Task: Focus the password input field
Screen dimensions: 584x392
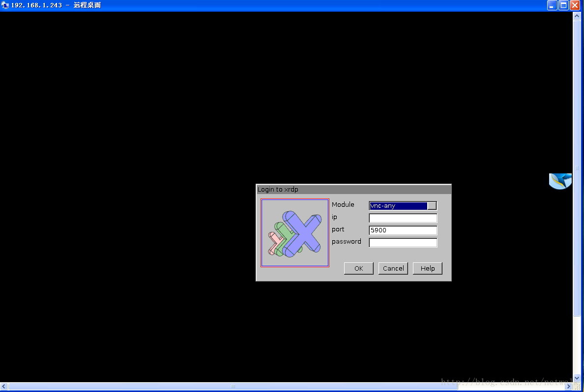Action: point(403,243)
